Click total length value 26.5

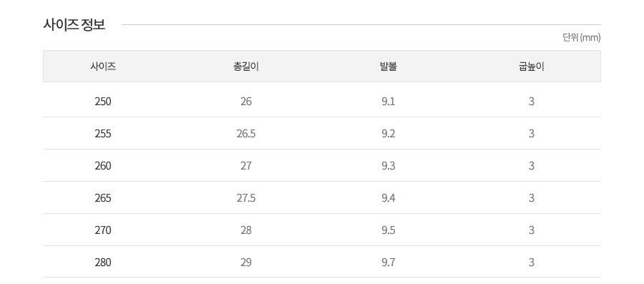(x=246, y=133)
